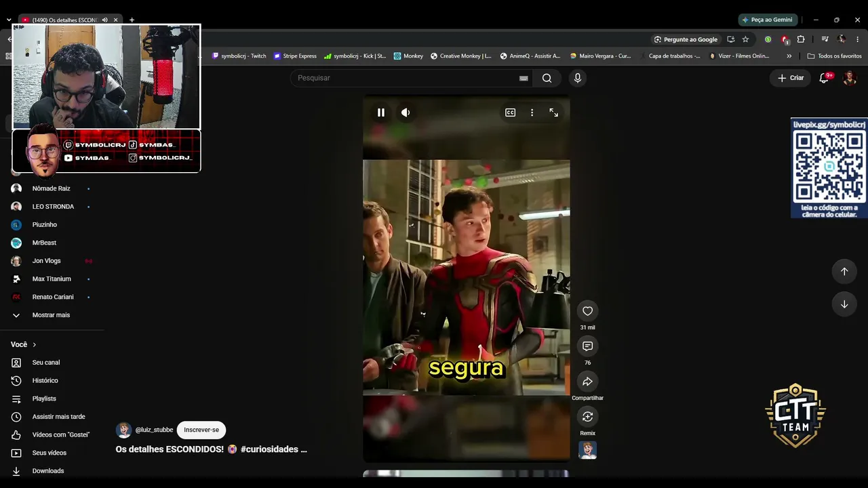Expand the Você section
This screenshot has height=488, width=868.
point(24,344)
